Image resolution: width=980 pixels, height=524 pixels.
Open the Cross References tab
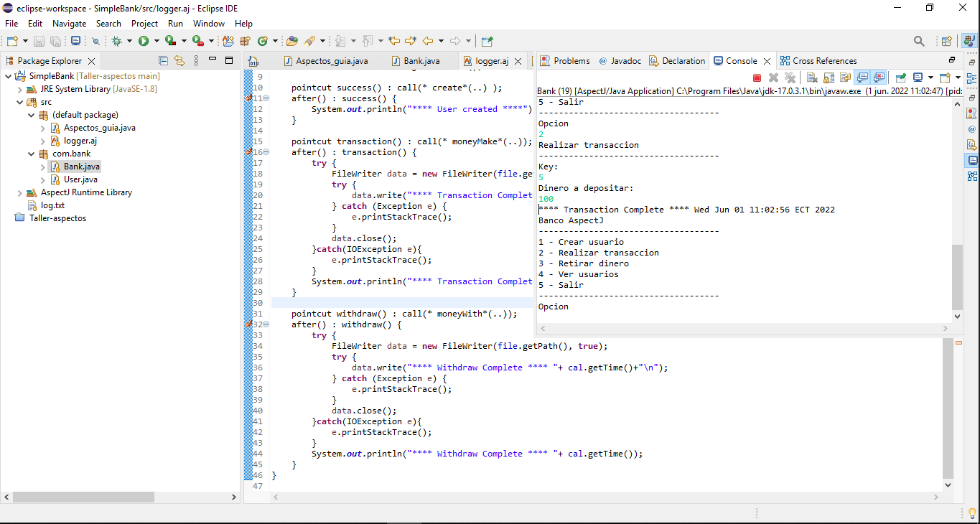818,61
